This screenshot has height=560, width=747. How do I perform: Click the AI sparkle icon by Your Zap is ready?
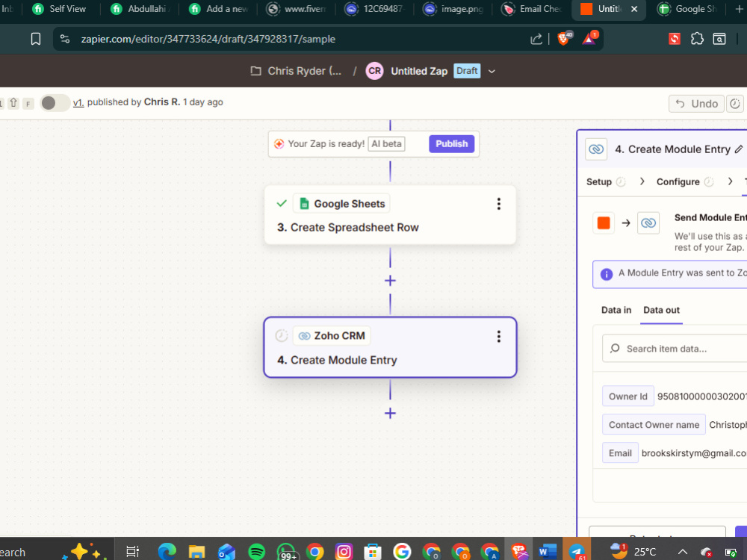click(x=279, y=144)
